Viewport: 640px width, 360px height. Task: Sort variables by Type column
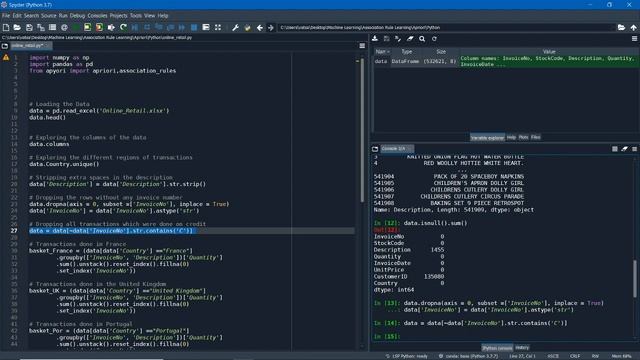point(407,51)
